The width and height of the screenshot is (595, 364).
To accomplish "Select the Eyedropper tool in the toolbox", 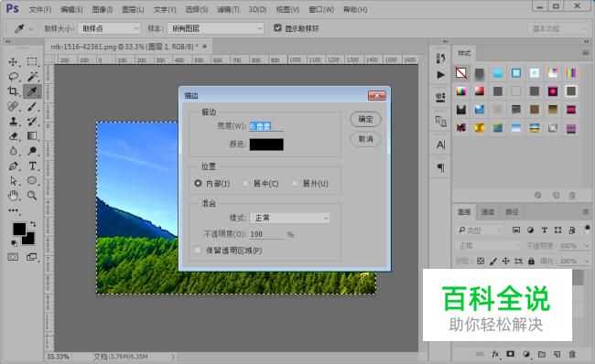I will (32, 91).
